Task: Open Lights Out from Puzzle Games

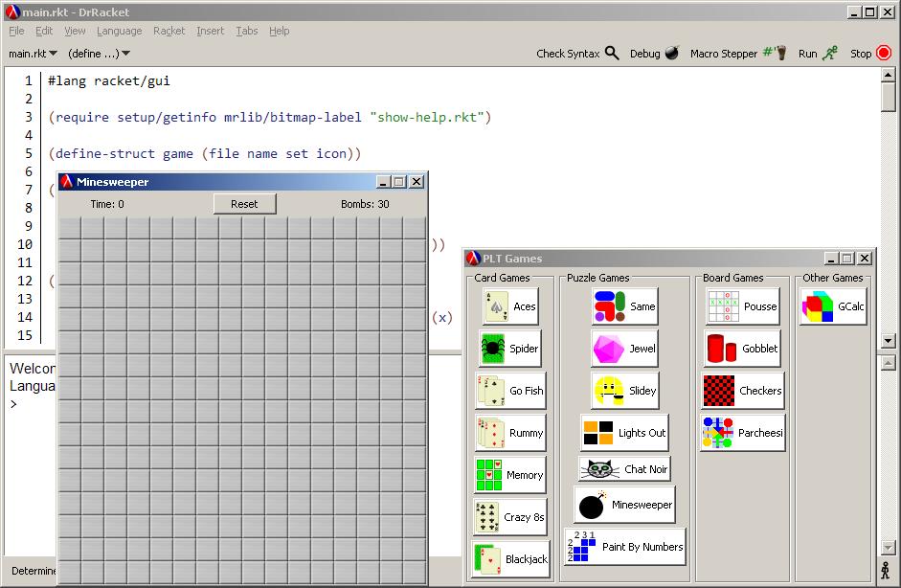Action: 624,433
